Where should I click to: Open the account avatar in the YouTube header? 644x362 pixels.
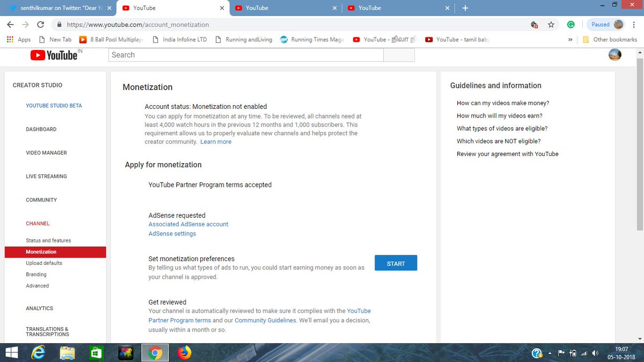(x=615, y=55)
